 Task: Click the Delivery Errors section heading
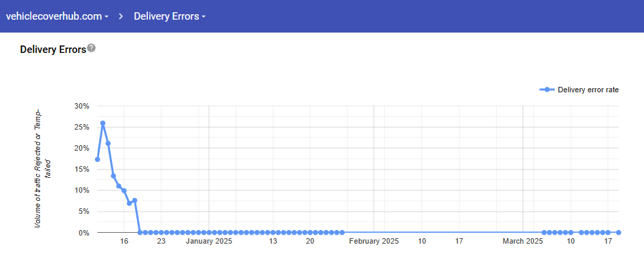pyautogui.click(x=53, y=50)
